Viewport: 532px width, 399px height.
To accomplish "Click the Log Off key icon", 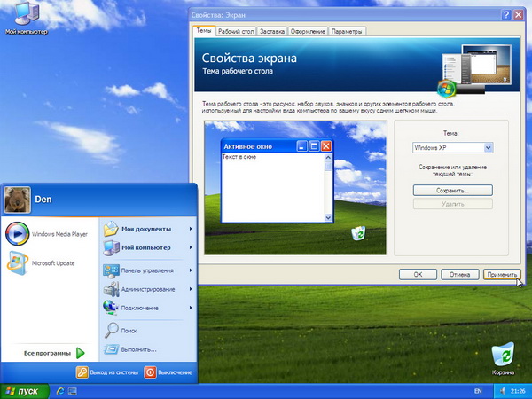I will [x=82, y=372].
